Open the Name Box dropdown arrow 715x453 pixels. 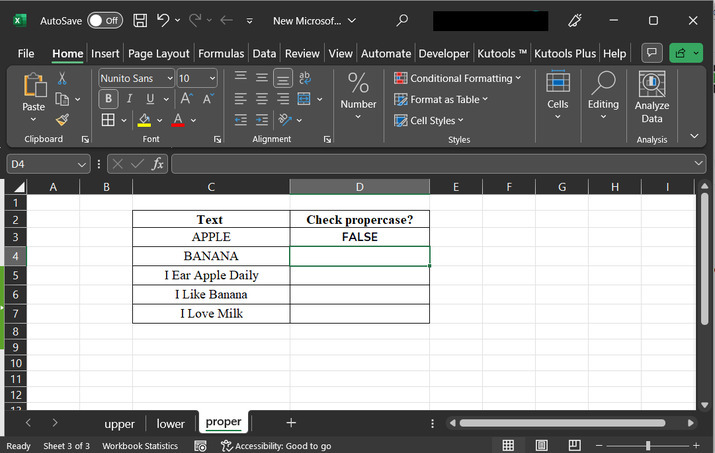pos(82,164)
